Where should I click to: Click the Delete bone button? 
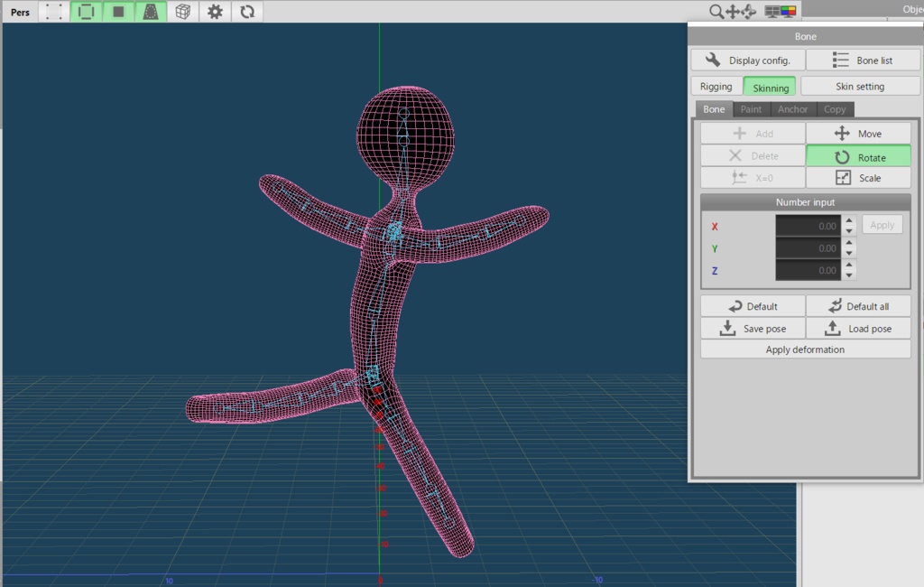tap(753, 155)
